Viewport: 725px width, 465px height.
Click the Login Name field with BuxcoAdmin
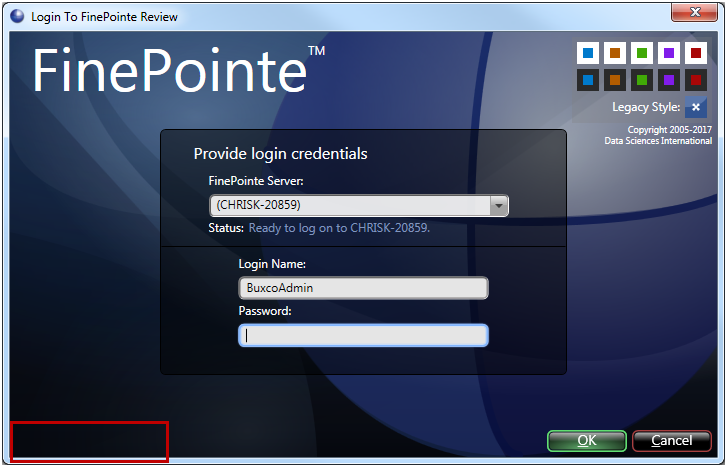[x=363, y=288]
